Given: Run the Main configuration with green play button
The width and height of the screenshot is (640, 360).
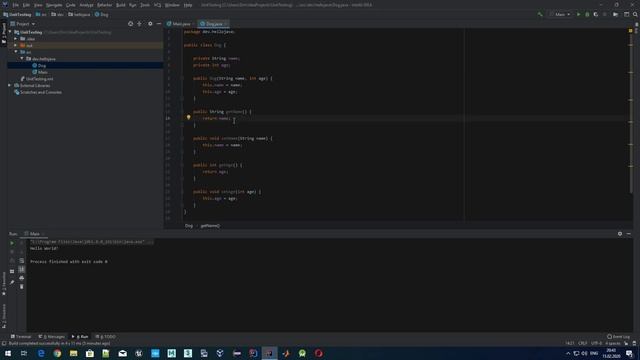Looking at the screenshot, I should click(578, 14).
